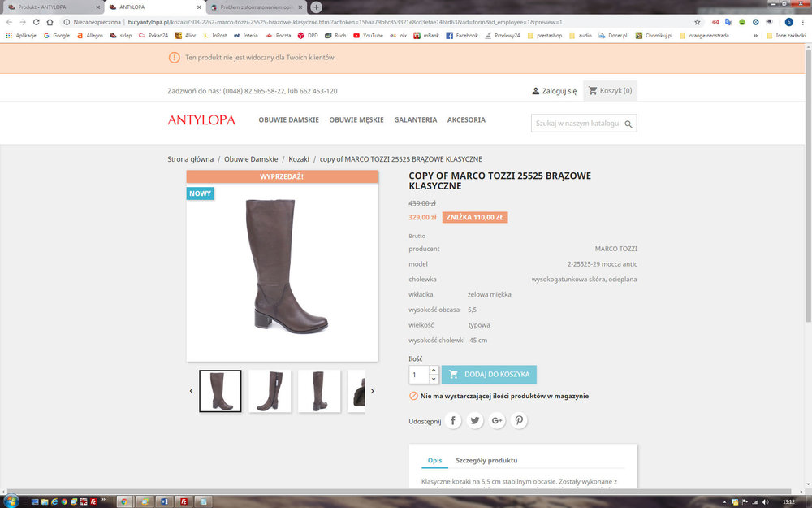Open FileZilla in the Windows taskbar
Viewport: 812px width, 508px height.
click(x=184, y=501)
